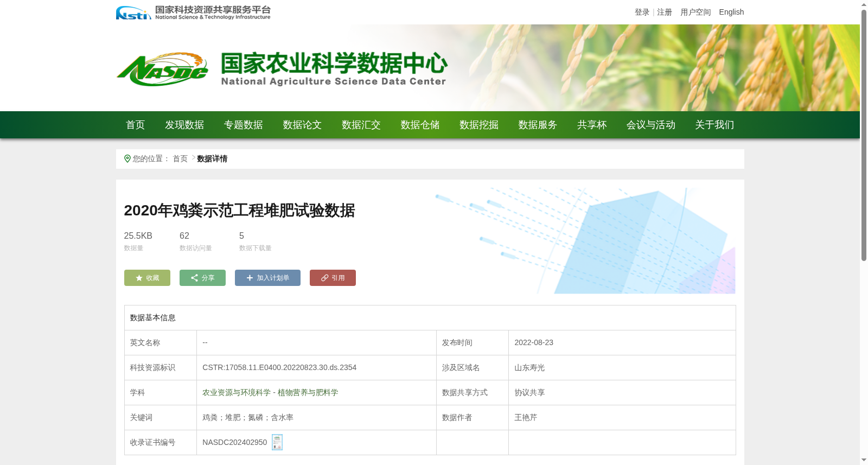
Task: Open the 会议与活动 menu item
Action: [x=651, y=125]
